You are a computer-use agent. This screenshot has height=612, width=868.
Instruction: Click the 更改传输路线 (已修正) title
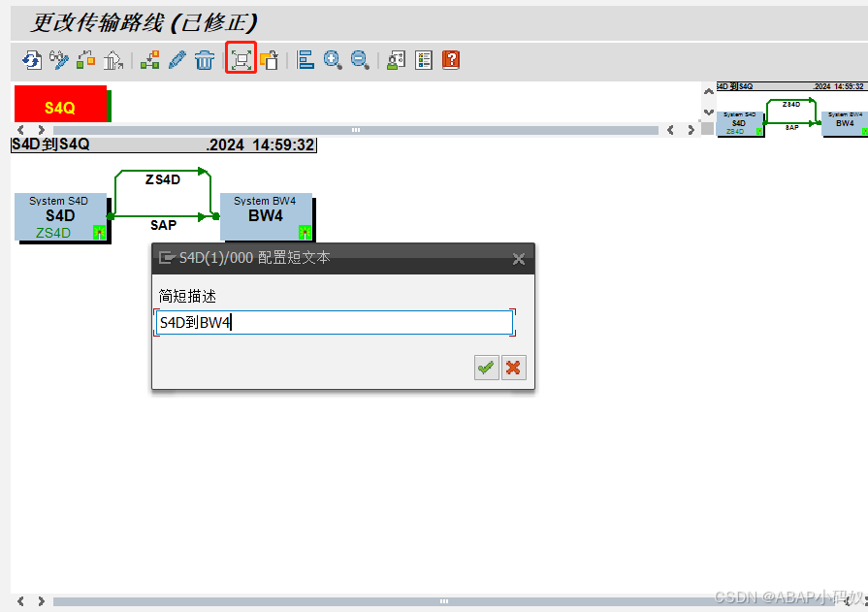144,22
